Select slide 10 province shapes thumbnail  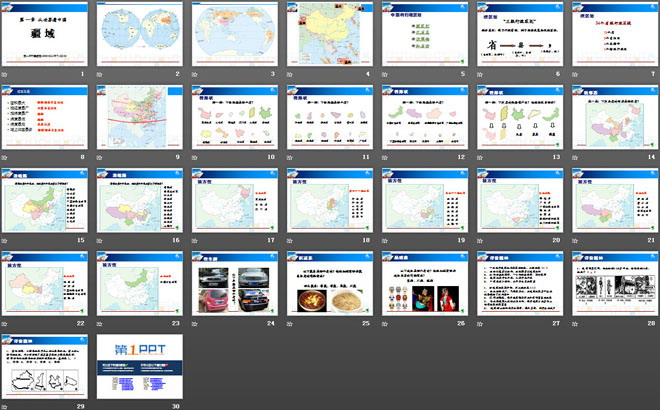point(235,117)
